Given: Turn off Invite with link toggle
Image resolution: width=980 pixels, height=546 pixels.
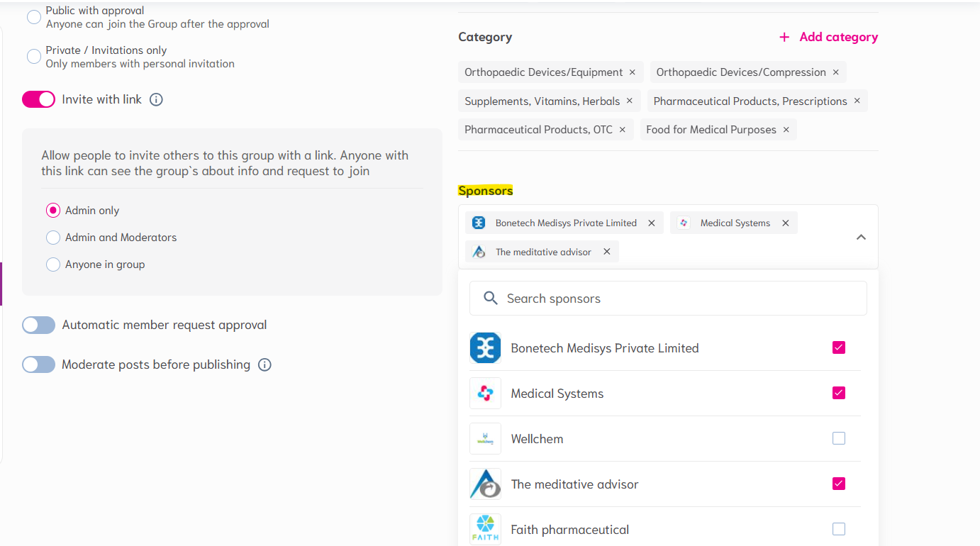Looking at the screenshot, I should (38, 100).
